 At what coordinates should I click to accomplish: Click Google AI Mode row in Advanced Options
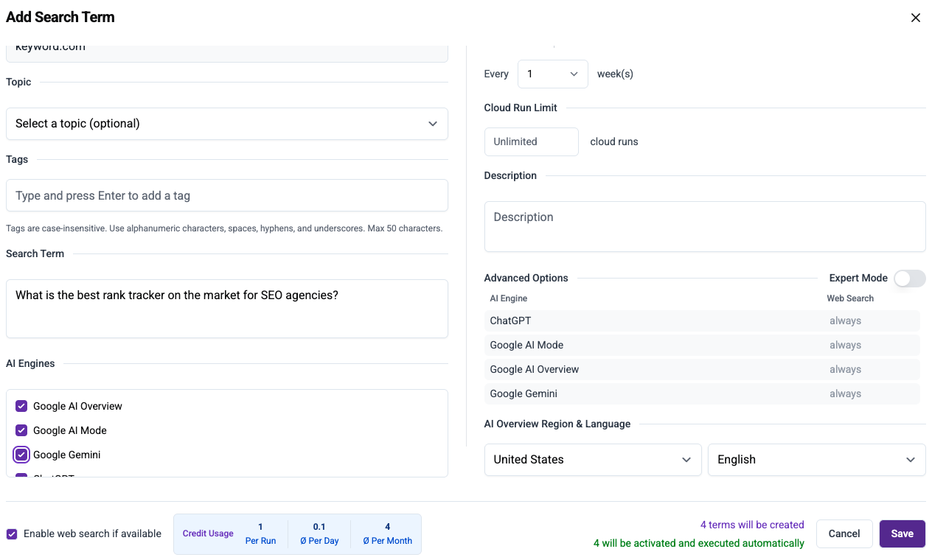click(x=702, y=345)
